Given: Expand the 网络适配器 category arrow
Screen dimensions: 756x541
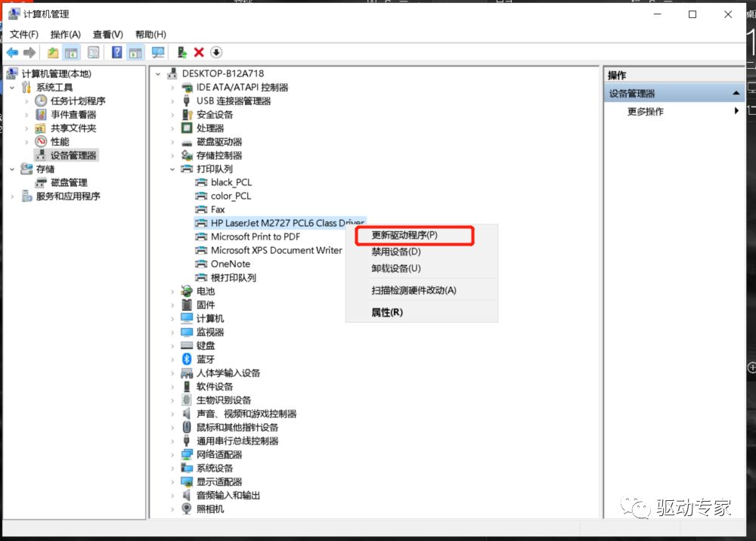Looking at the screenshot, I should 172,455.
